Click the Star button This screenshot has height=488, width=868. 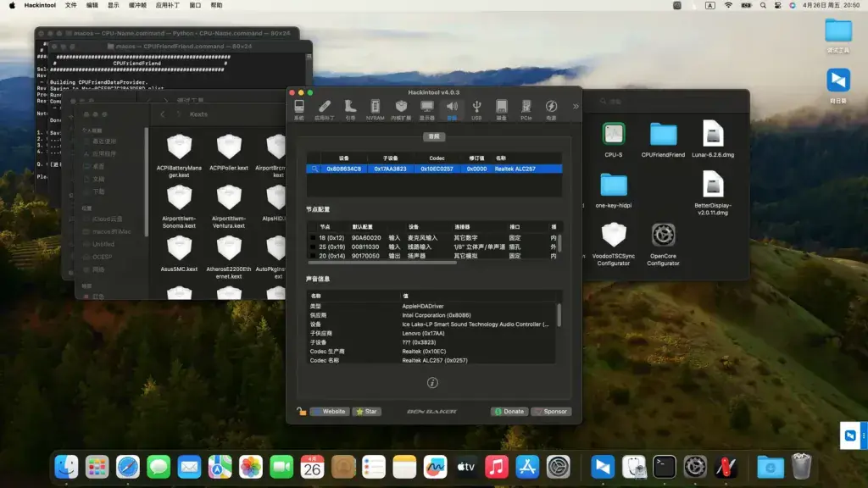click(367, 412)
